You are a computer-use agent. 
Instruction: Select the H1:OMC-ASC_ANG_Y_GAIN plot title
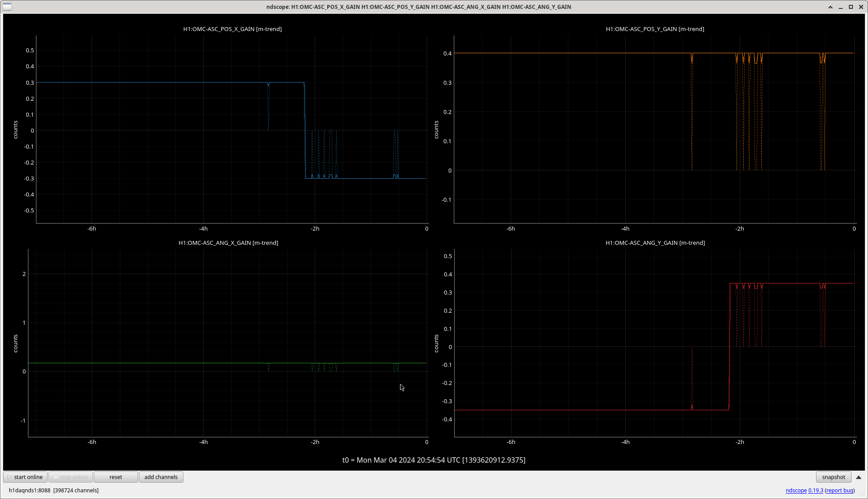[655, 243]
